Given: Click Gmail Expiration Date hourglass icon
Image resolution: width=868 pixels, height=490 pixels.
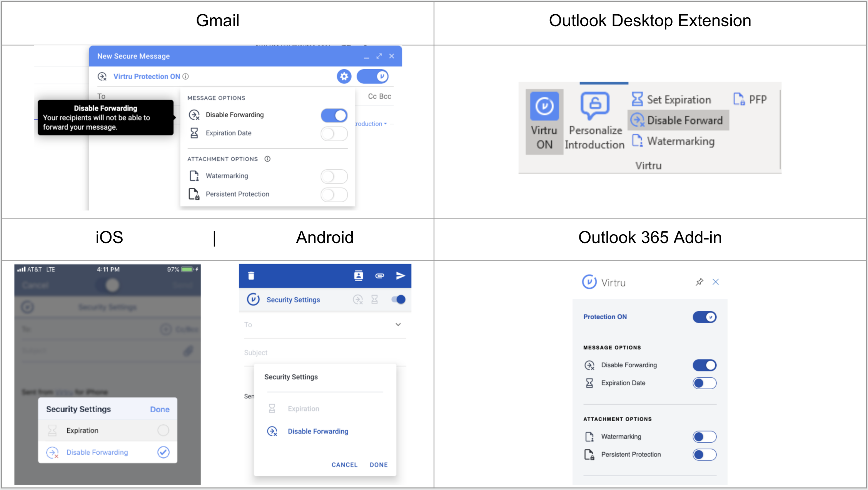Looking at the screenshot, I should point(194,133).
